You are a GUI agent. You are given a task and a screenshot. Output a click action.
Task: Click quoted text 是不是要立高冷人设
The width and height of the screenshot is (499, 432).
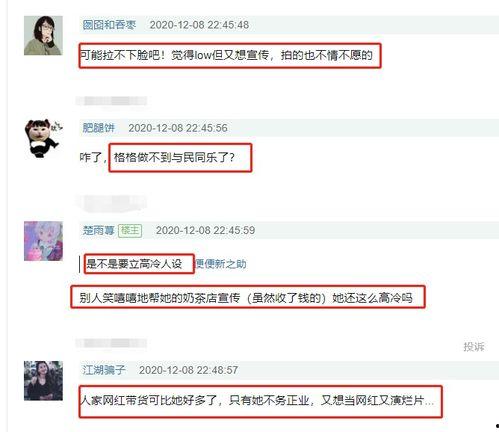point(134,264)
